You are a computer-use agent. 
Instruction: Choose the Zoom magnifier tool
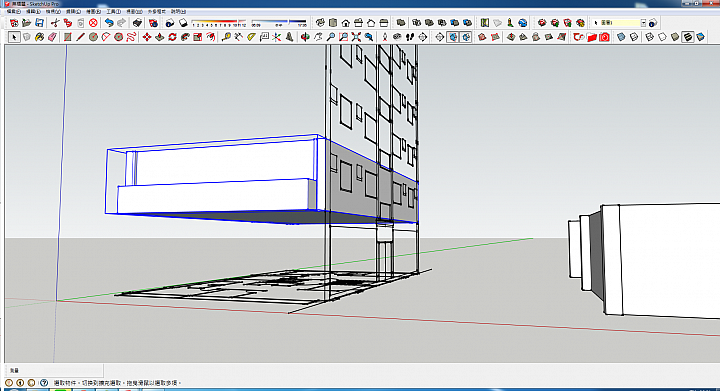pos(331,37)
